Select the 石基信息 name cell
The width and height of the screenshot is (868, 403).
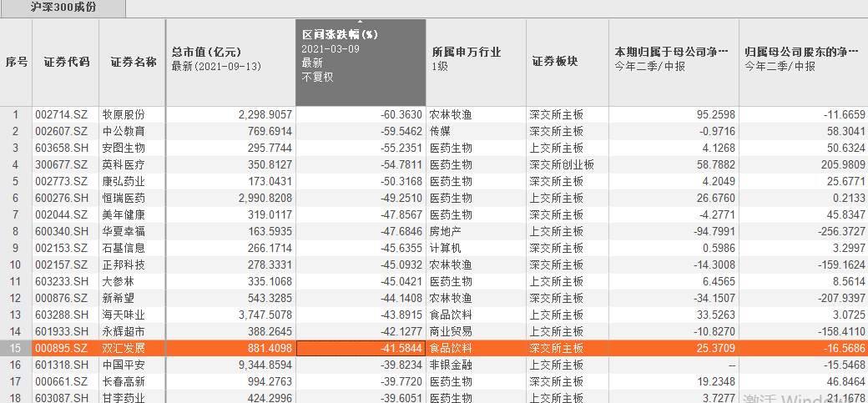tap(133, 248)
